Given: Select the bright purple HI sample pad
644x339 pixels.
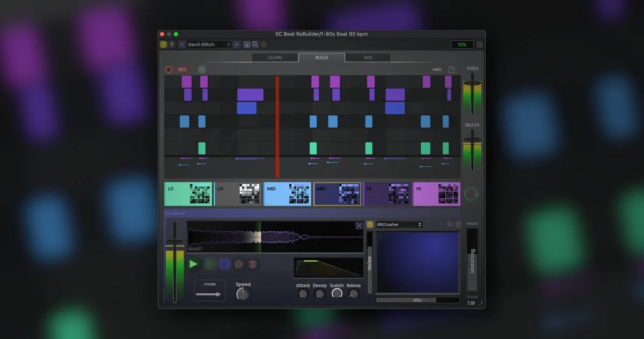Looking at the screenshot, I should (436, 194).
